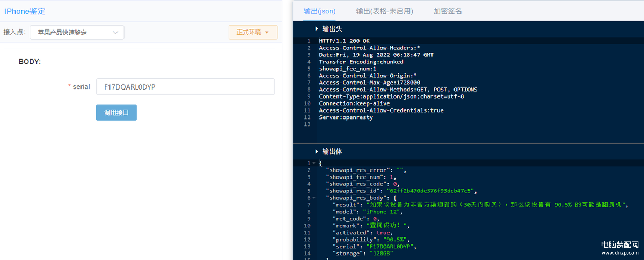Click the Access-Control-Allow-Headers:* line
644x260 pixels.
click(x=370, y=48)
